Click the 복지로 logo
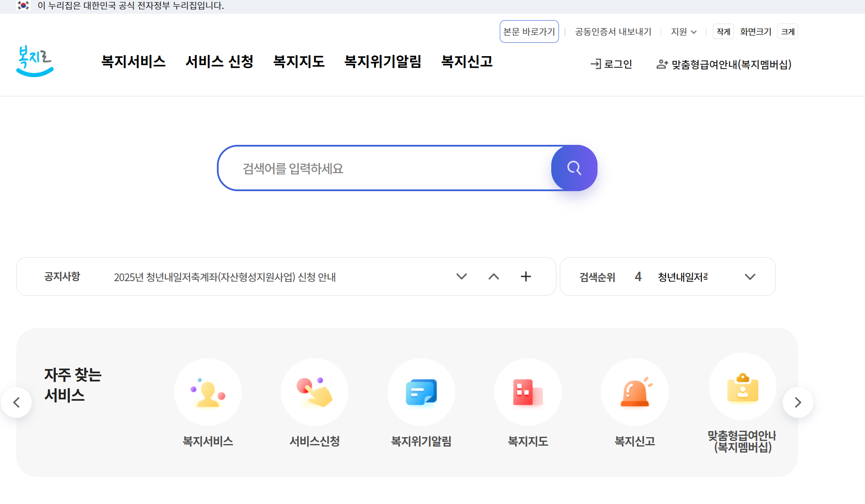Screen dimensions: 865x504 pyautogui.click(x=35, y=61)
